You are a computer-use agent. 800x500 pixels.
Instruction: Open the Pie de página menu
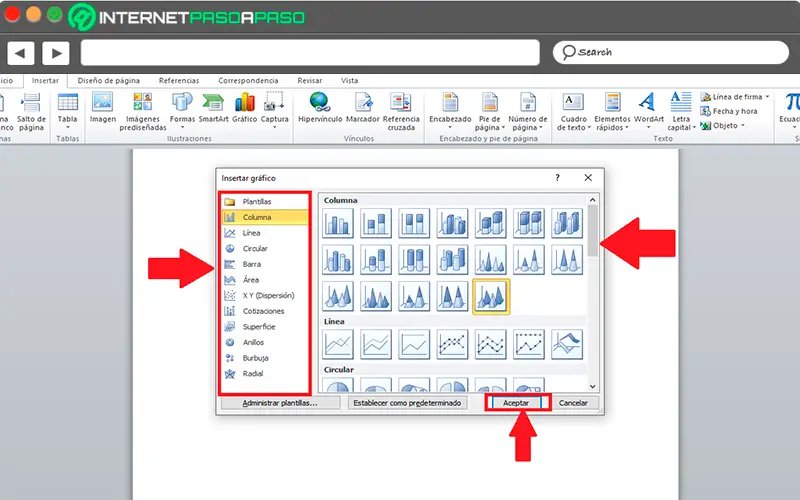(x=489, y=111)
